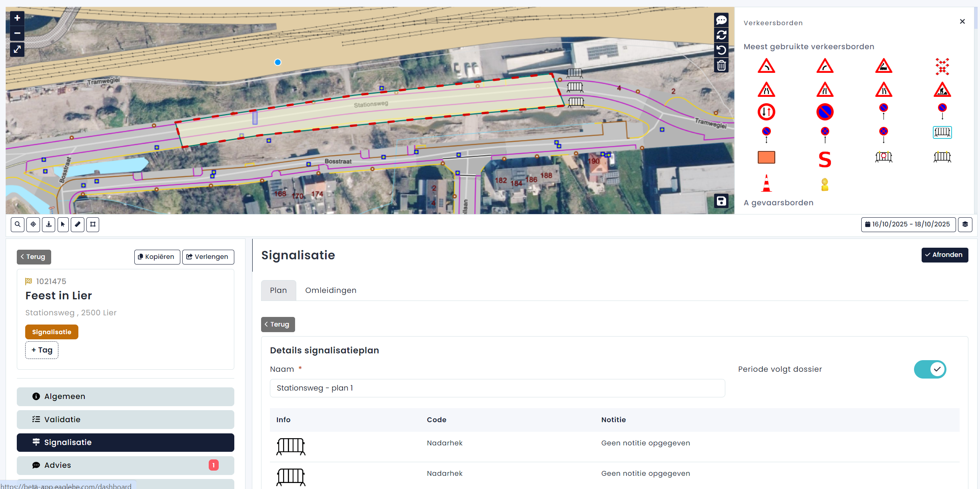The image size is (980, 489).
Task: Open the map comments speech bubble
Action: [x=721, y=20]
